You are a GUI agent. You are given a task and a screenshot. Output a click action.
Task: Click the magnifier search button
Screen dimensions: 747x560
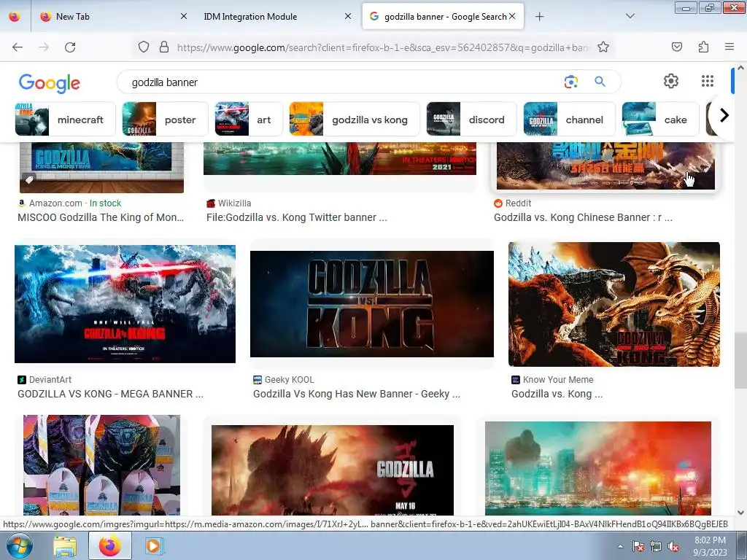[600, 82]
